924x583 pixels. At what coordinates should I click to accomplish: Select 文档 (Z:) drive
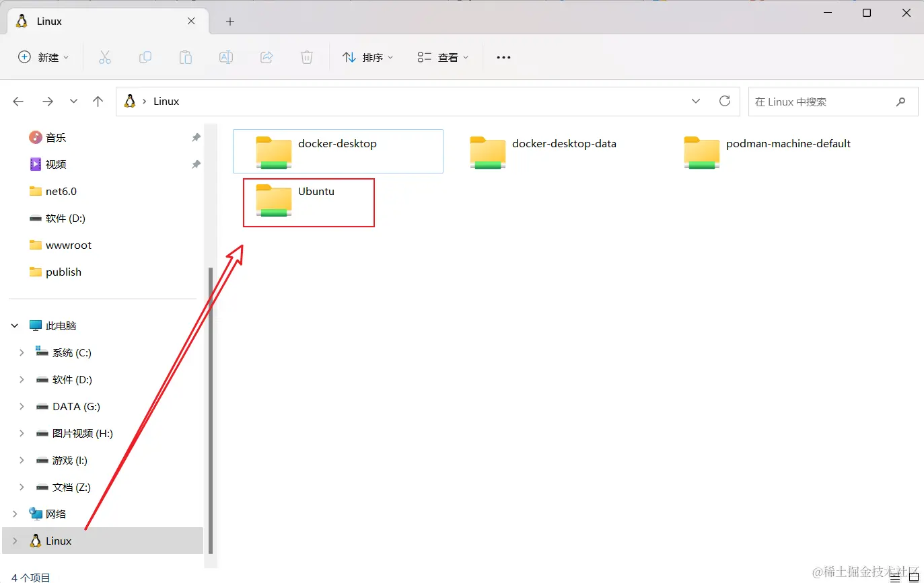pos(63,488)
